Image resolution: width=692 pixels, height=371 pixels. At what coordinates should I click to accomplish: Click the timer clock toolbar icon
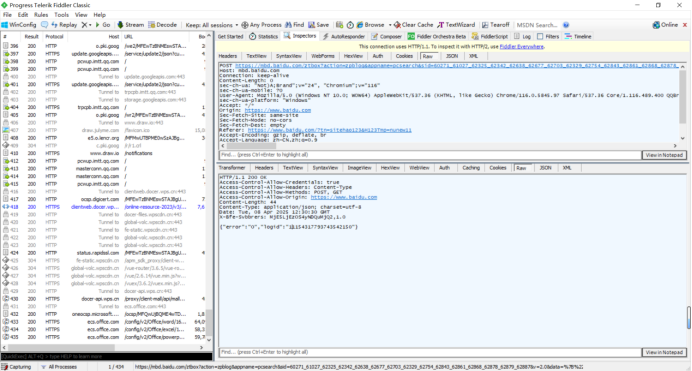[350, 25]
